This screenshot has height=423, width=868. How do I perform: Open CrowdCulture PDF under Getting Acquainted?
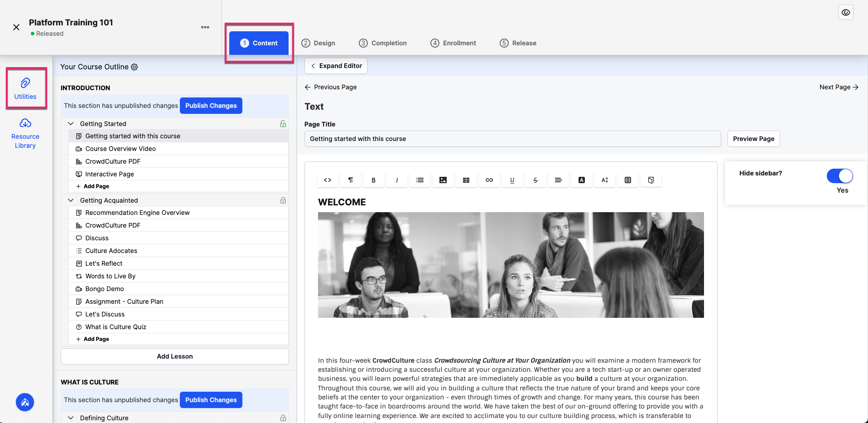(178, 225)
